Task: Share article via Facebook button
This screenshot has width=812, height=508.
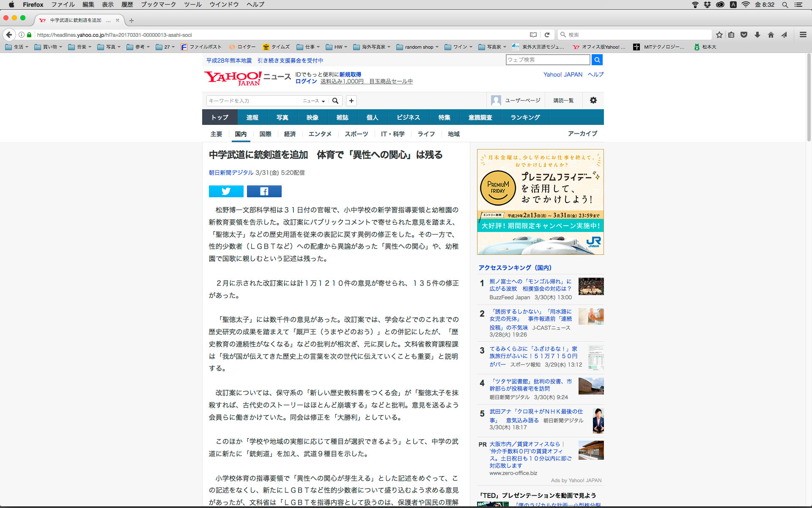Action: 264,191
